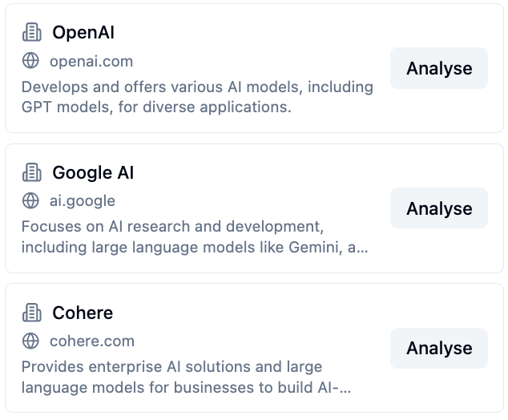
Task: Open the openai.com website link
Action: click(91, 61)
